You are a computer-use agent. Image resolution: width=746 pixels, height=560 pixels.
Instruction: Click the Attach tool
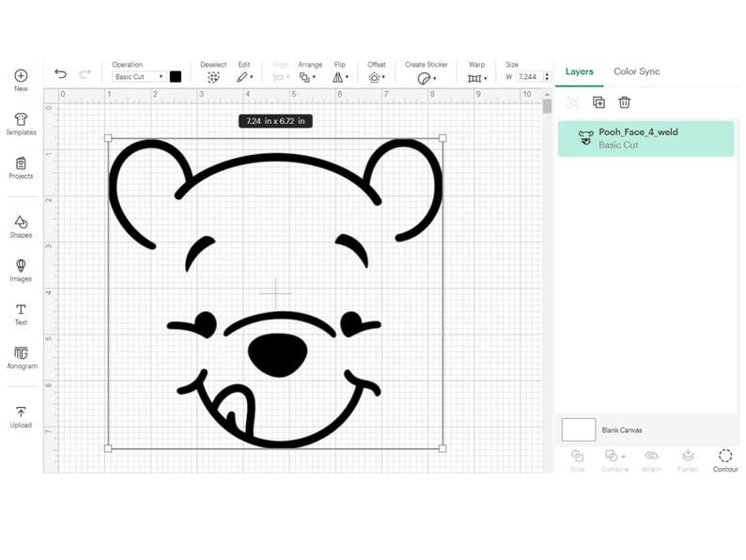[x=651, y=460]
